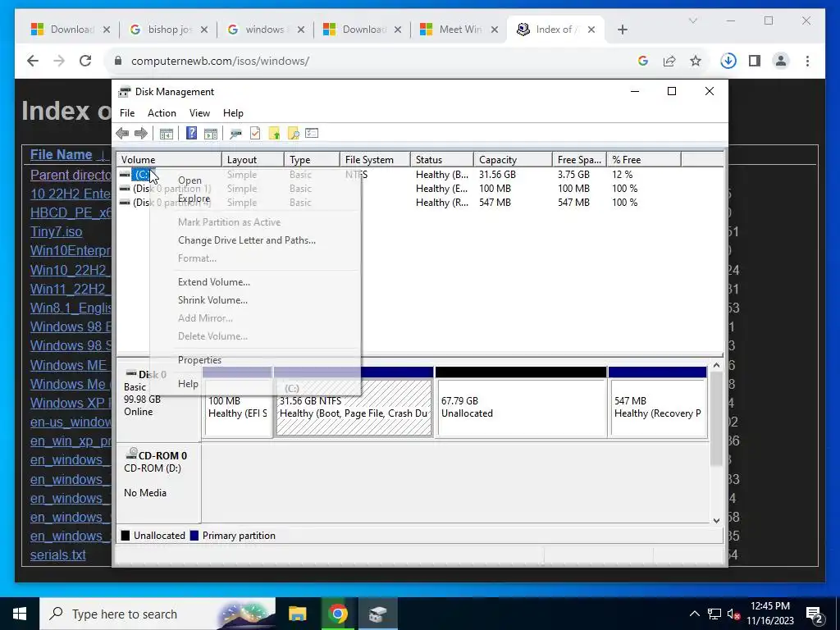Switch to the Meet Win tab

point(459,30)
